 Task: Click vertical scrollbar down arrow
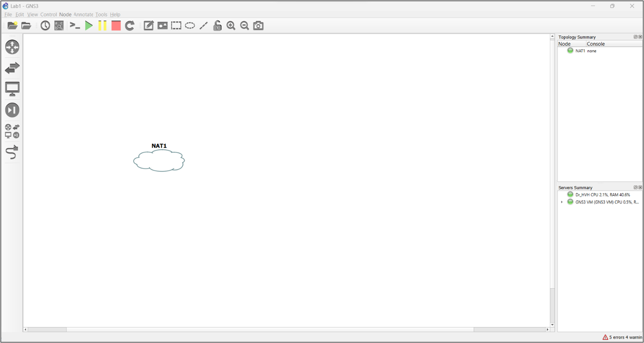pos(552,325)
